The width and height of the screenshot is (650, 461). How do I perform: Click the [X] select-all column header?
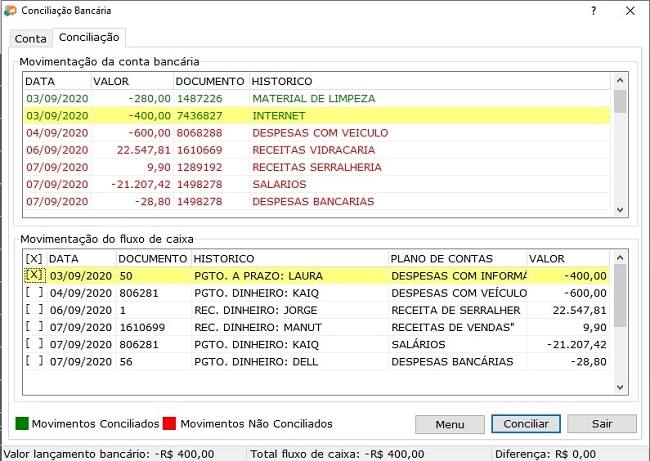point(34,259)
